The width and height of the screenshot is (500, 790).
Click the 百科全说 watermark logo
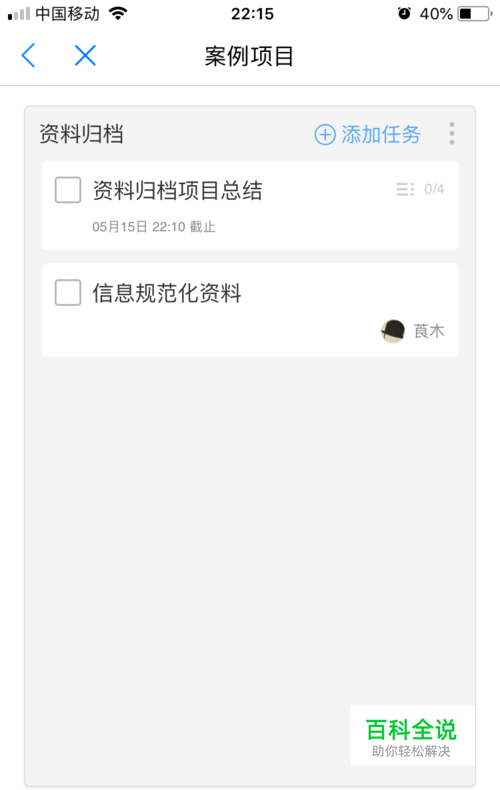tap(412, 735)
